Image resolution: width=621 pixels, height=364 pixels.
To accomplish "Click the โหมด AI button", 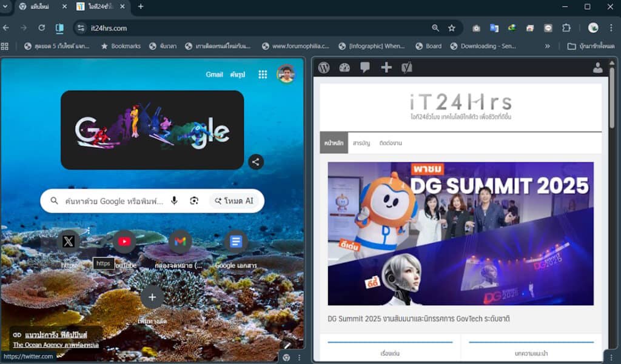I will tap(235, 201).
